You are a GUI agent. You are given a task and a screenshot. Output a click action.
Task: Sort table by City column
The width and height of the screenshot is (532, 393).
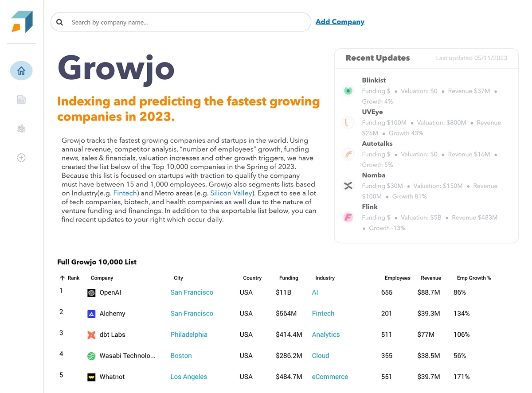(x=178, y=278)
